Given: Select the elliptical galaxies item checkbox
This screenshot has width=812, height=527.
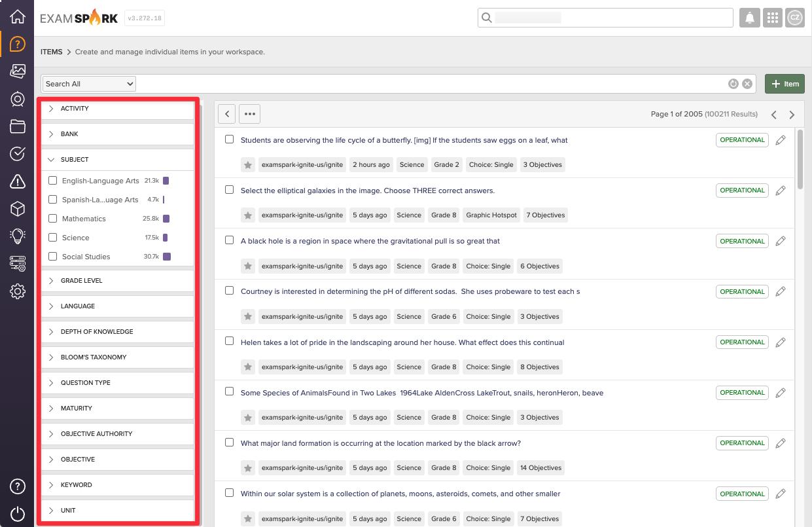Looking at the screenshot, I should point(229,190).
